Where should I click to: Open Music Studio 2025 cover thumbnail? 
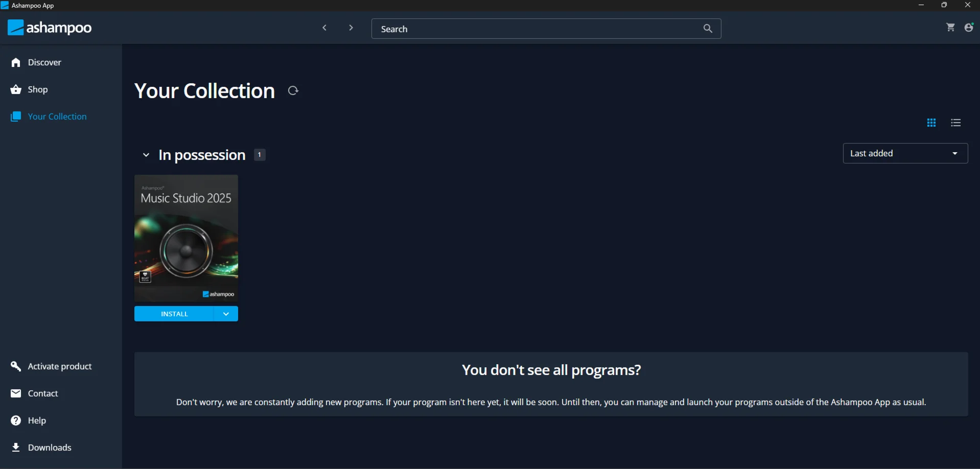186,238
